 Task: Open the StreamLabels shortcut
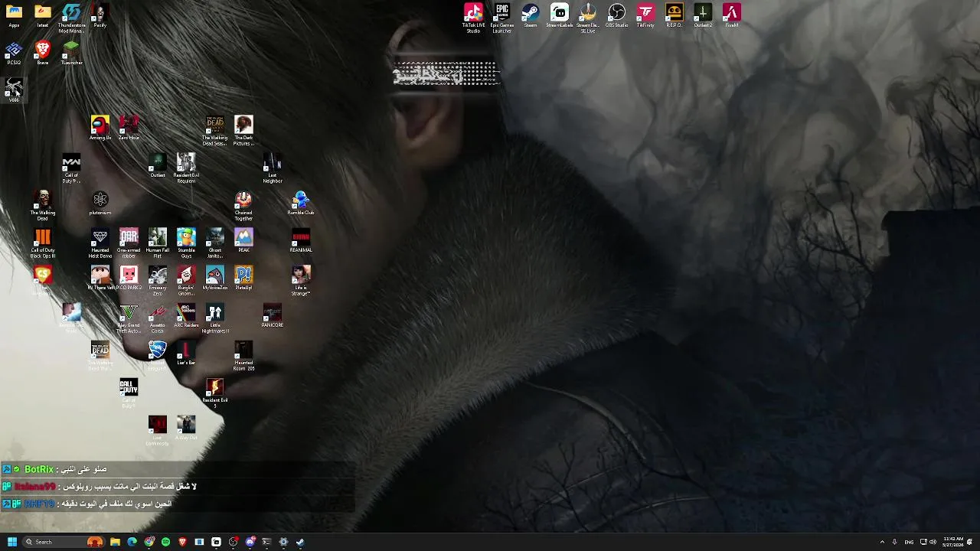click(x=559, y=15)
